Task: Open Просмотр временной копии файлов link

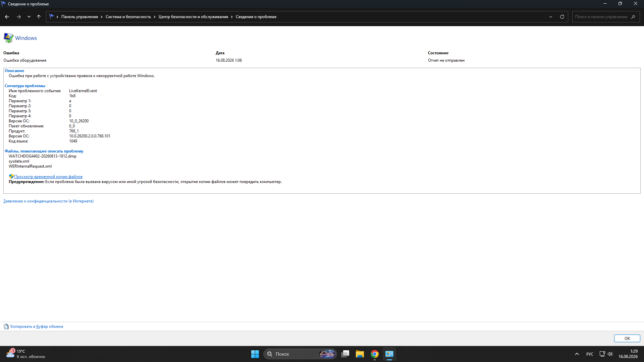Action: [x=48, y=177]
